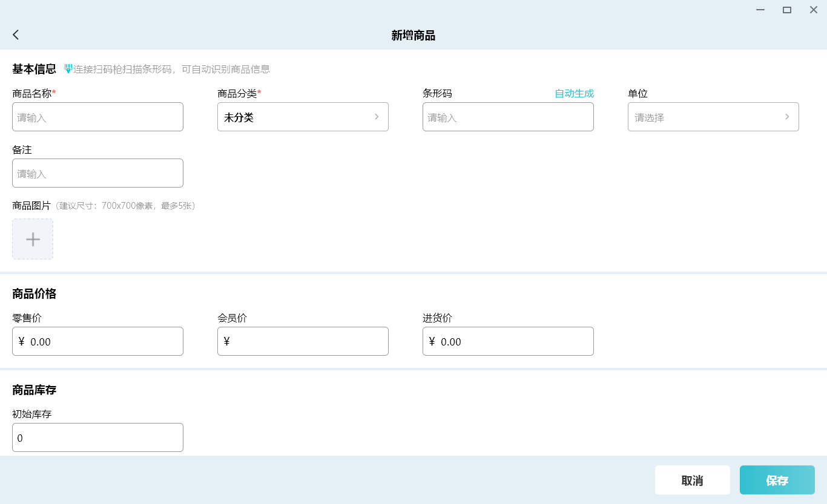Click the 取消 button
827x504 pixels.
[693, 480]
